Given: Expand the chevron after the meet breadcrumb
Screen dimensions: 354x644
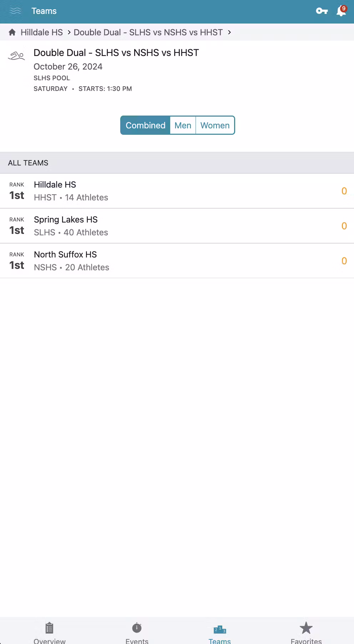Looking at the screenshot, I should pos(229,32).
